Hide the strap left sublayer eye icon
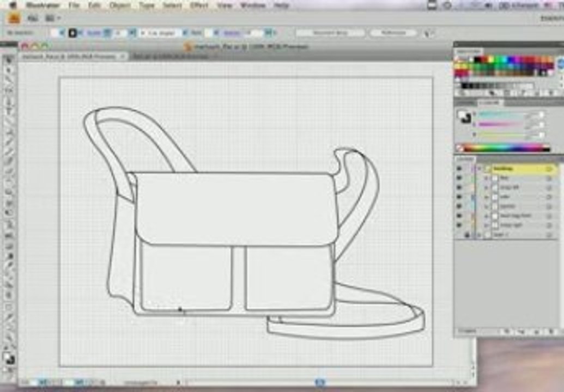564x392 pixels. 459,187
